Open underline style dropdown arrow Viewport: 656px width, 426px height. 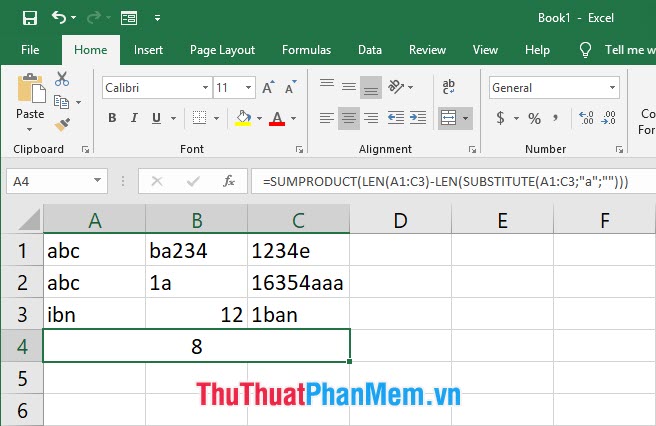pos(173,118)
